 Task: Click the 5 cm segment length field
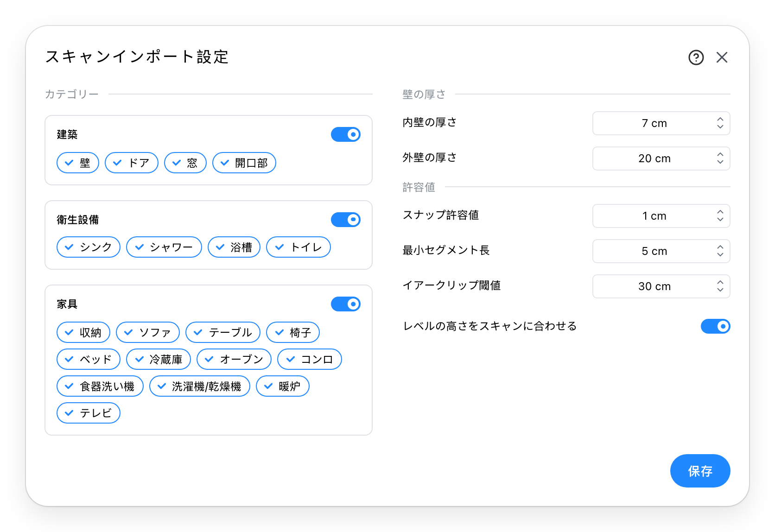coord(661,251)
